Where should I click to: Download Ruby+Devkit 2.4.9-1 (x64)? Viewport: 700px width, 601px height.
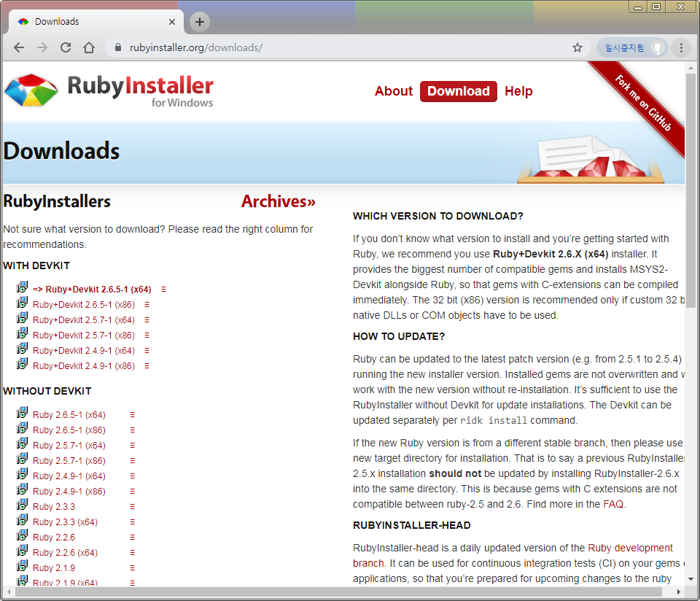pyautogui.click(x=84, y=351)
